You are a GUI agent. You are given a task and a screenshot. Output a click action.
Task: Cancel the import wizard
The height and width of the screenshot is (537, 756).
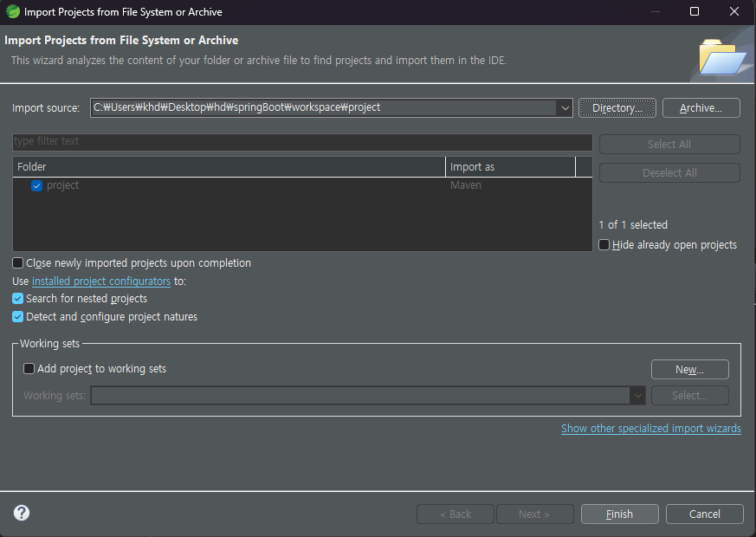pyautogui.click(x=704, y=514)
